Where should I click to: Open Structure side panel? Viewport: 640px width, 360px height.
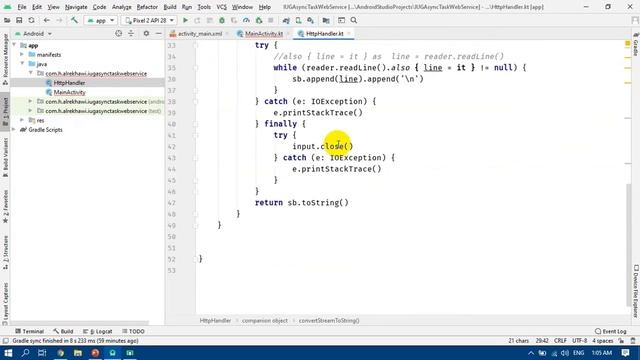(x=5, y=252)
